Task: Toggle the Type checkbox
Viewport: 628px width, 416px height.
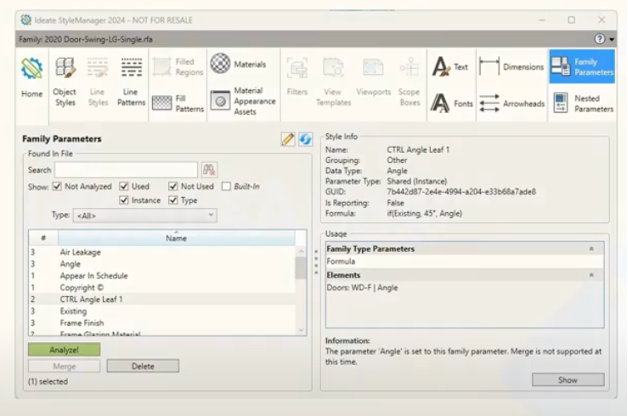Action: click(x=173, y=200)
